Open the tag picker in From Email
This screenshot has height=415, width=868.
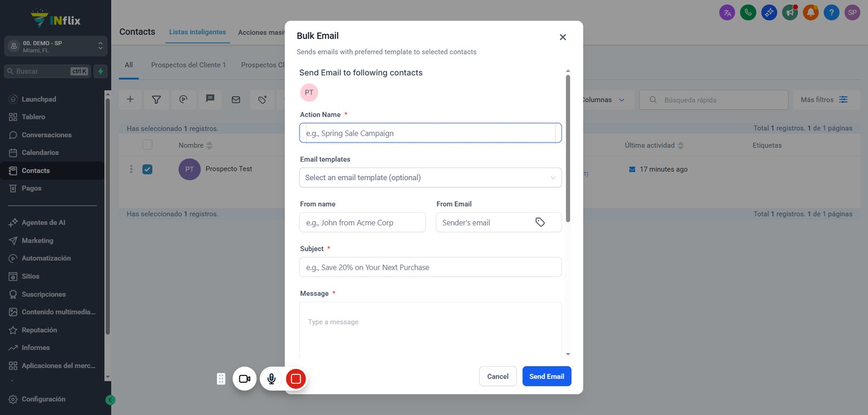click(x=540, y=222)
